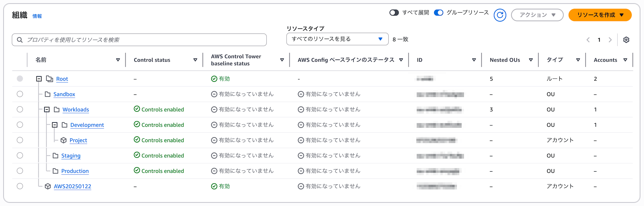Open the Development OU link
Image resolution: width=644 pixels, height=206 pixels.
[x=87, y=125]
